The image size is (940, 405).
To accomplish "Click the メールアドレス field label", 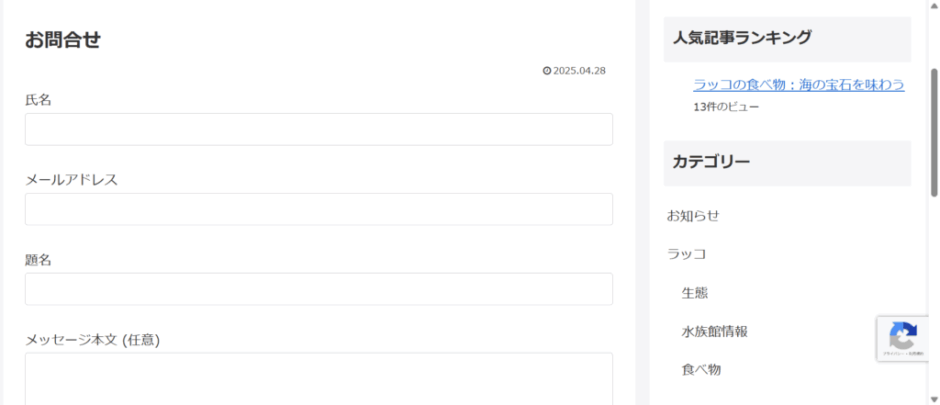I will click(x=71, y=180).
